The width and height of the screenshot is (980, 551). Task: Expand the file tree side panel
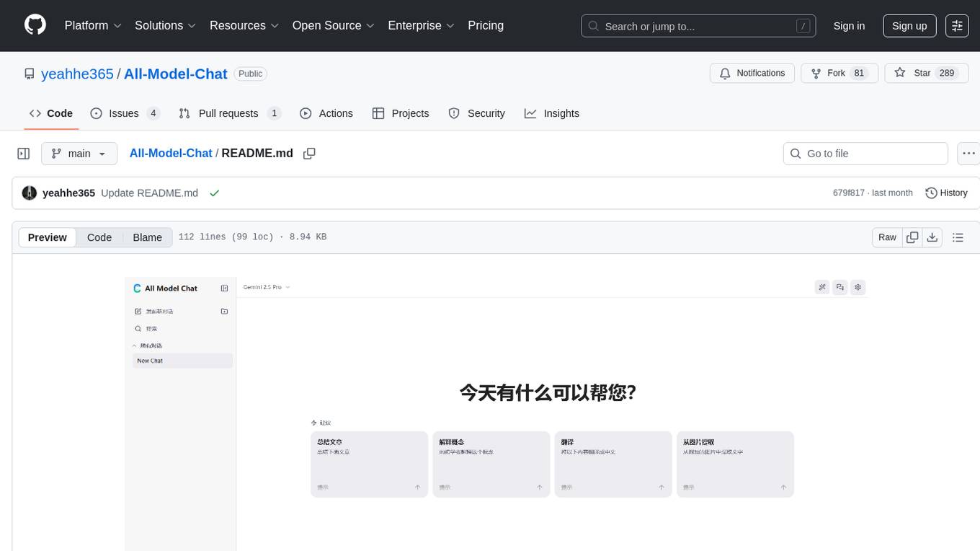click(x=24, y=154)
